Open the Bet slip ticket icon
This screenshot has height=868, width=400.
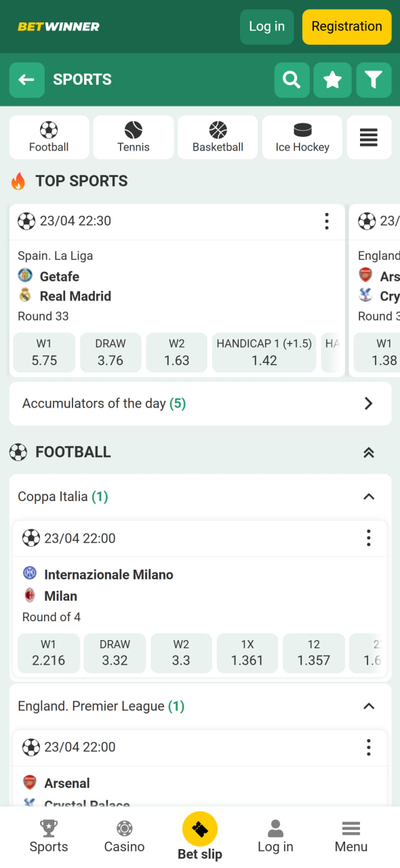[200, 829]
